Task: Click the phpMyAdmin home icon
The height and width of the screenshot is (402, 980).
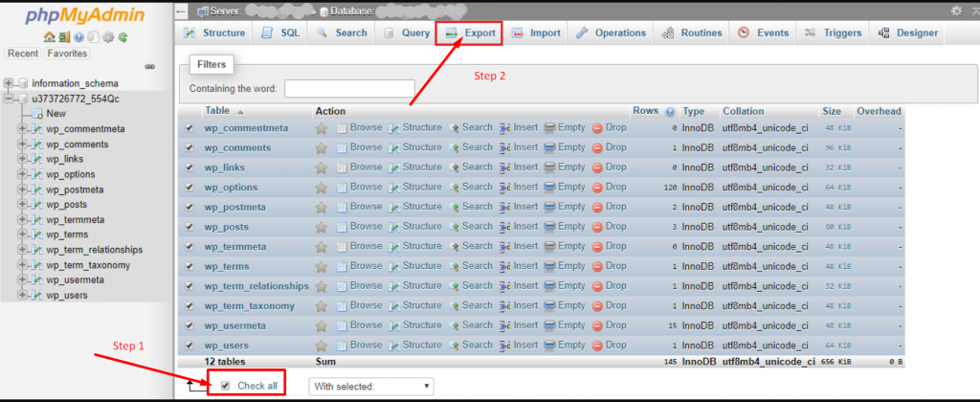Action: 51,37
